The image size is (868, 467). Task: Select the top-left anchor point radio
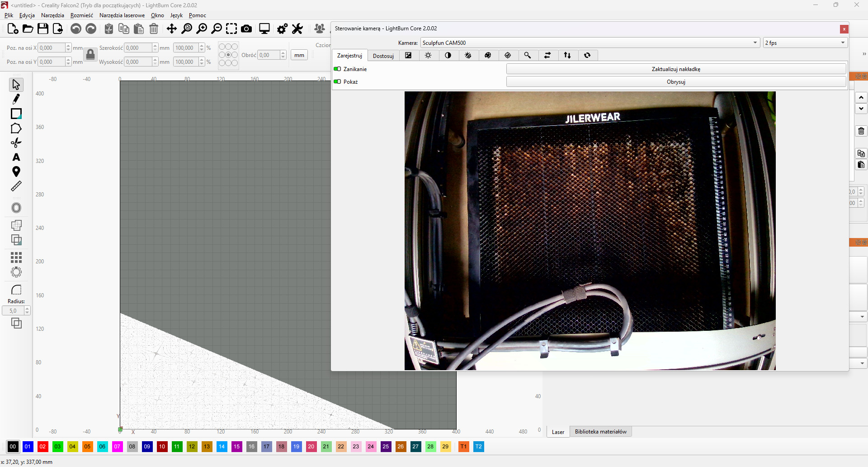[222, 47]
